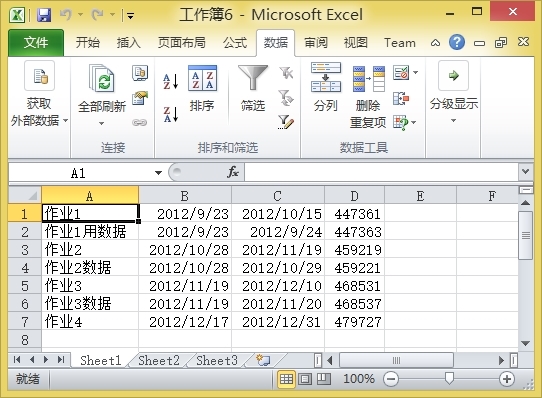Click the Consolidate icon
This screenshot has width=542, height=398.
point(401,98)
